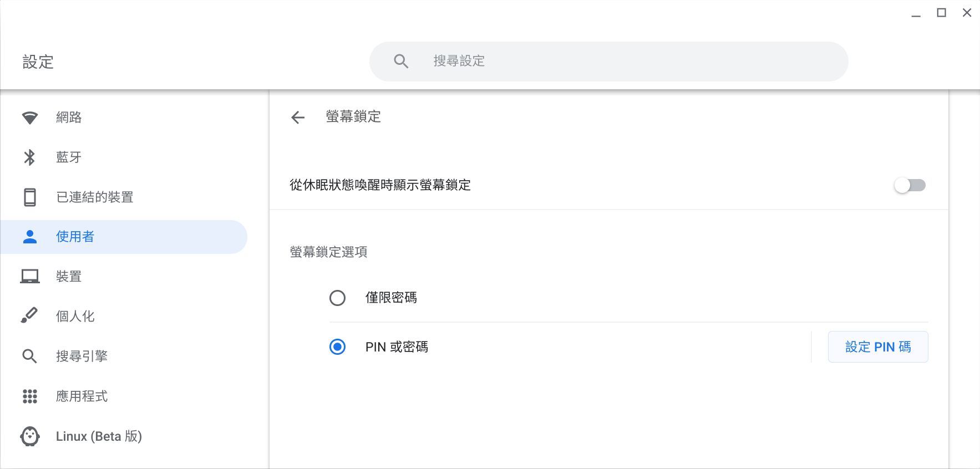The image size is (980, 469).
Task: Click the Linux penguin icon
Action: coord(30,436)
